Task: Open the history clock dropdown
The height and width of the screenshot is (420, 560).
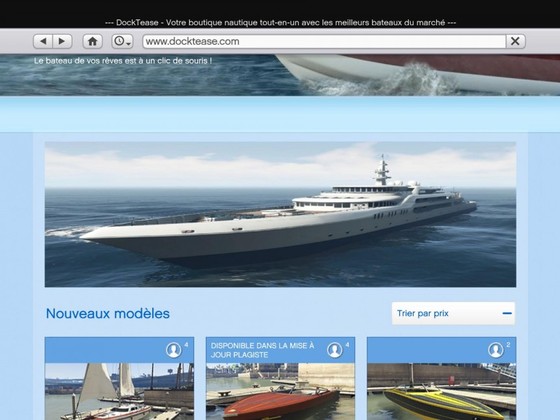Action: 122,41
